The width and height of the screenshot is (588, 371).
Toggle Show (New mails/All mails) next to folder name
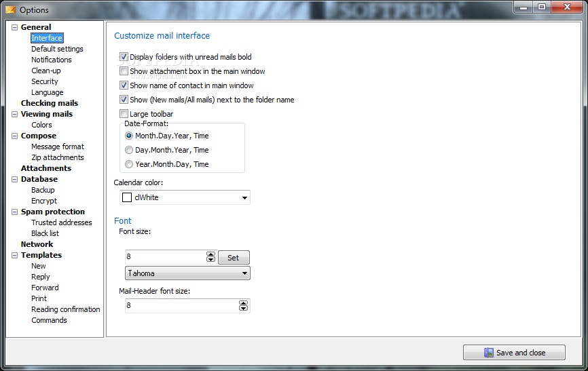tap(124, 100)
